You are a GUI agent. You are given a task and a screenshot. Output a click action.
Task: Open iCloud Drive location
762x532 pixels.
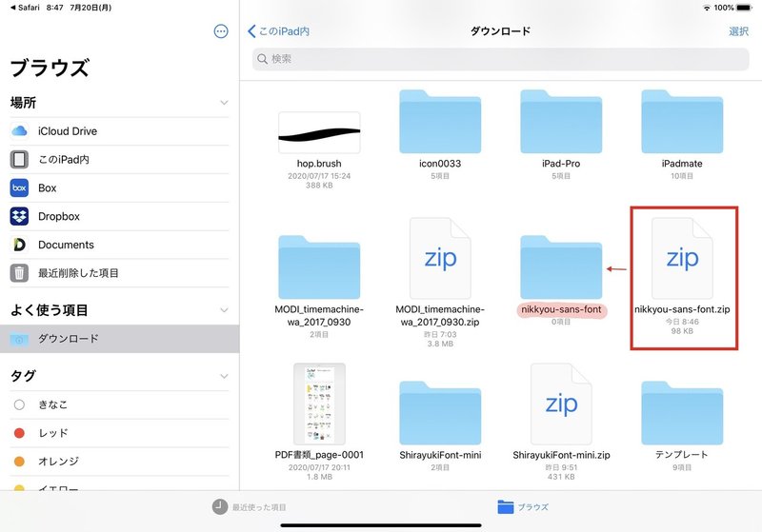pyautogui.click(x=119, y=131)
